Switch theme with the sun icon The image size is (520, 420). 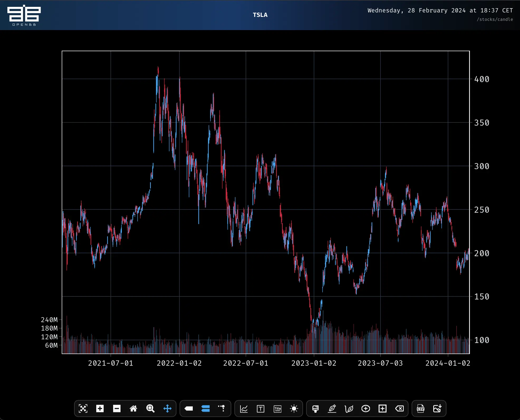coord(294,409)
